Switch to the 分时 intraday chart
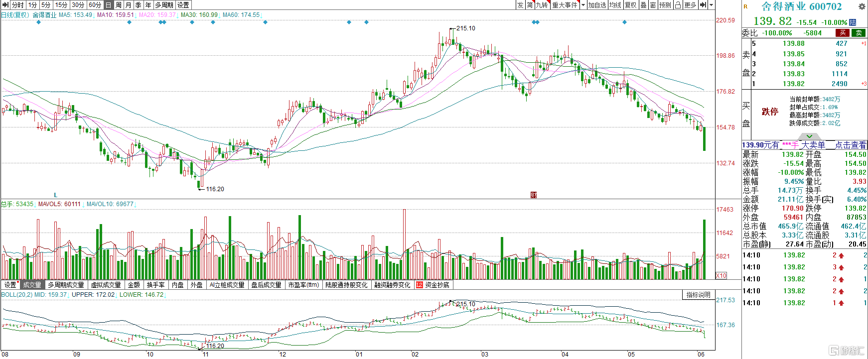 [x=18, y=5]
